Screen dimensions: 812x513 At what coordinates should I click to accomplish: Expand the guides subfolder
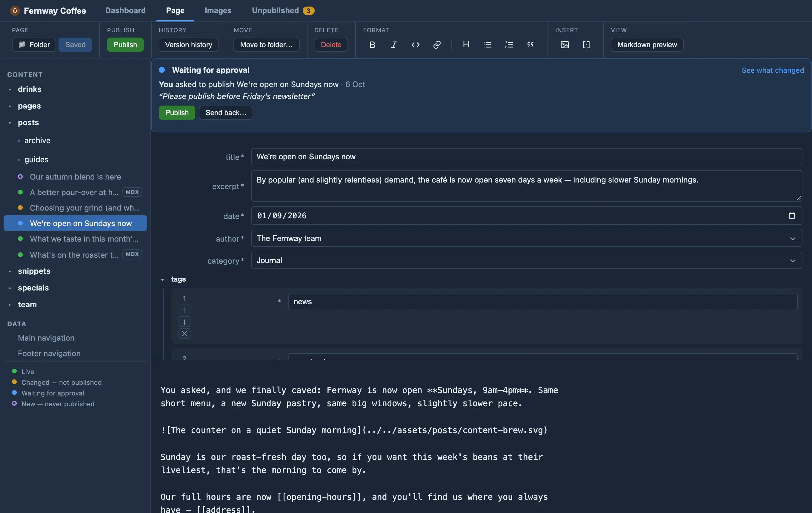19,160
